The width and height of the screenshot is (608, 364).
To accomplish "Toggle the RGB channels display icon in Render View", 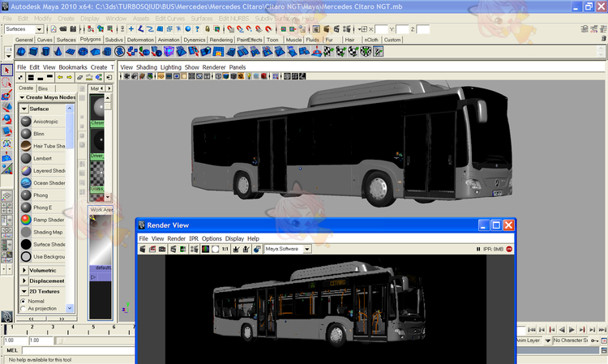I will pos(205,249).
